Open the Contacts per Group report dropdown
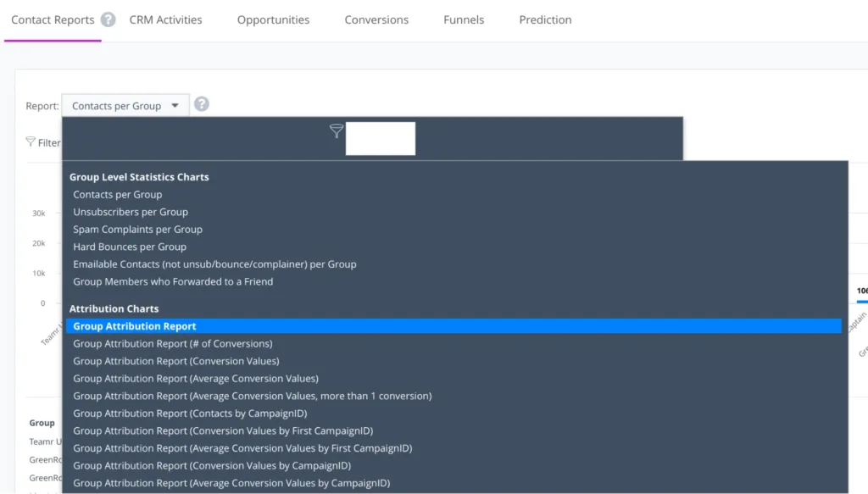The image size is (868, 494). tap(125, 106)
